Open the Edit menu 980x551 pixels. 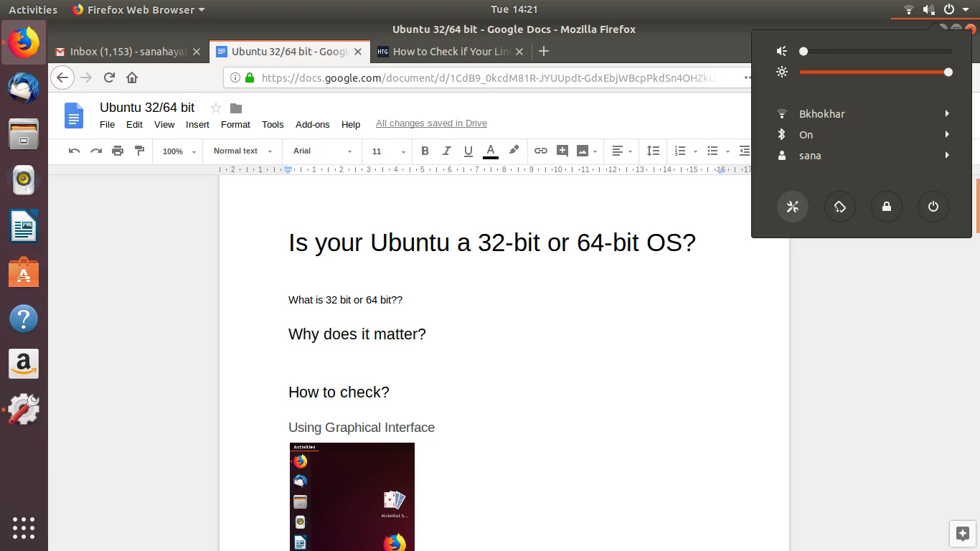click(134, 124)
